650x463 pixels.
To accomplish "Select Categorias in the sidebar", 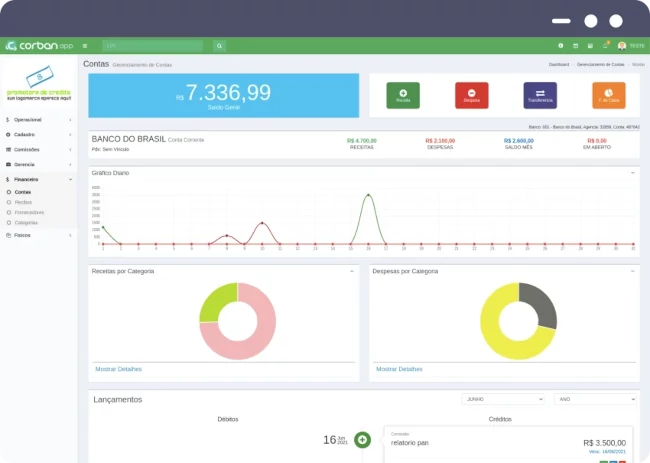I will pos(27,222).
